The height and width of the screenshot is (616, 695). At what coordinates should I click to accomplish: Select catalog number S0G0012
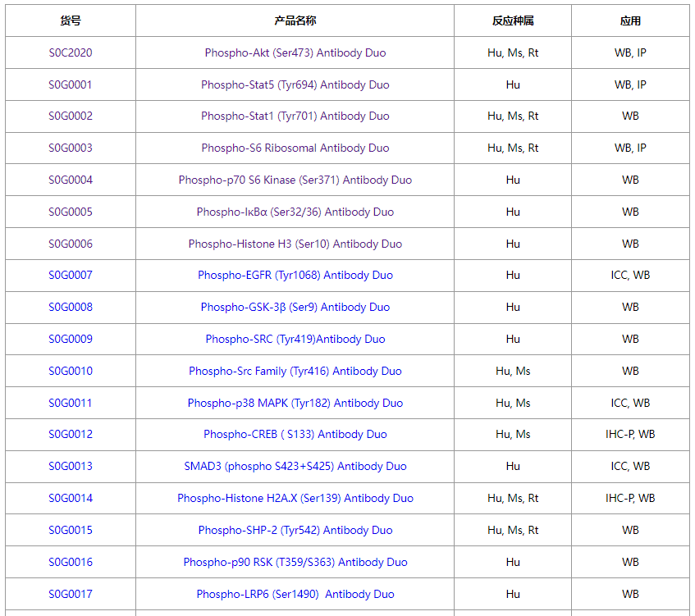click(70, 434)
